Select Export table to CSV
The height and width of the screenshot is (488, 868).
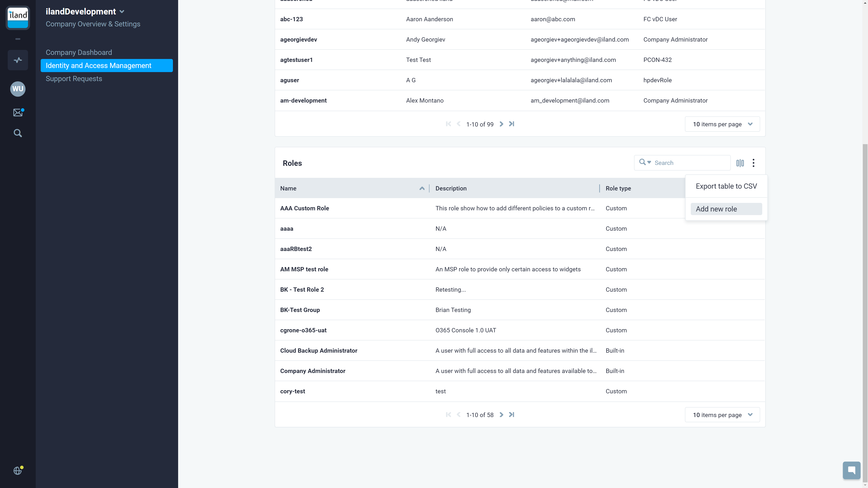726,186
